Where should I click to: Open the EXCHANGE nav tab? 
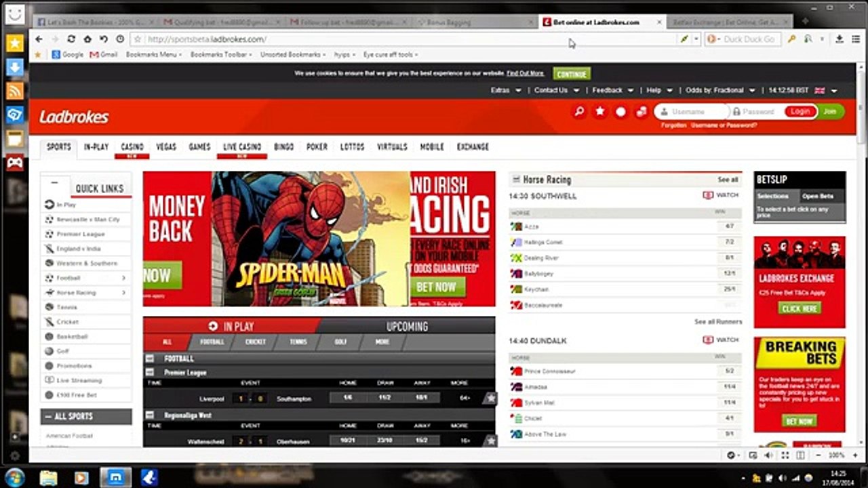[x=473, y=146]
